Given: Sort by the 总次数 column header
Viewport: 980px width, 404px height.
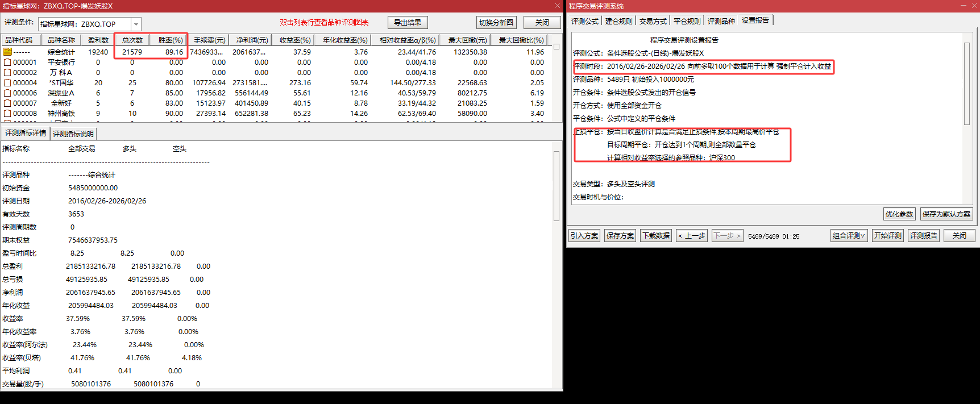Looking at the screenshot, I should point(132,40).
